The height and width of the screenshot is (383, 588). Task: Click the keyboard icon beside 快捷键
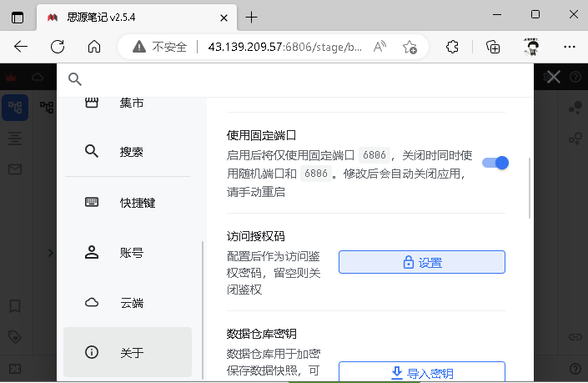[92, 202]
